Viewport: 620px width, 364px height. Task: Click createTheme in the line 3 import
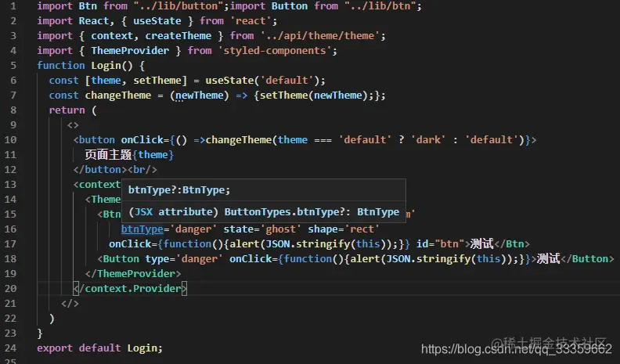pyautogui.click(x=178, y=35)
